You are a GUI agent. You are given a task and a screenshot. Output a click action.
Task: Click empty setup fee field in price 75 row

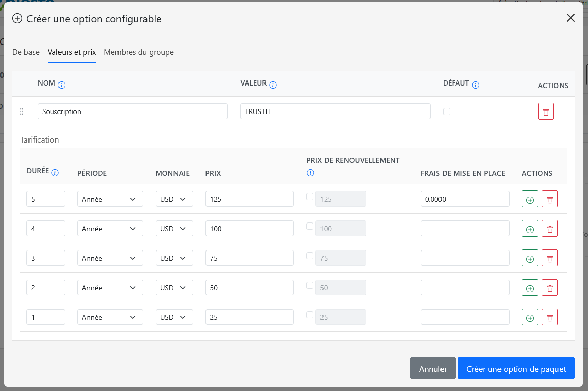[x=465, y=258]
